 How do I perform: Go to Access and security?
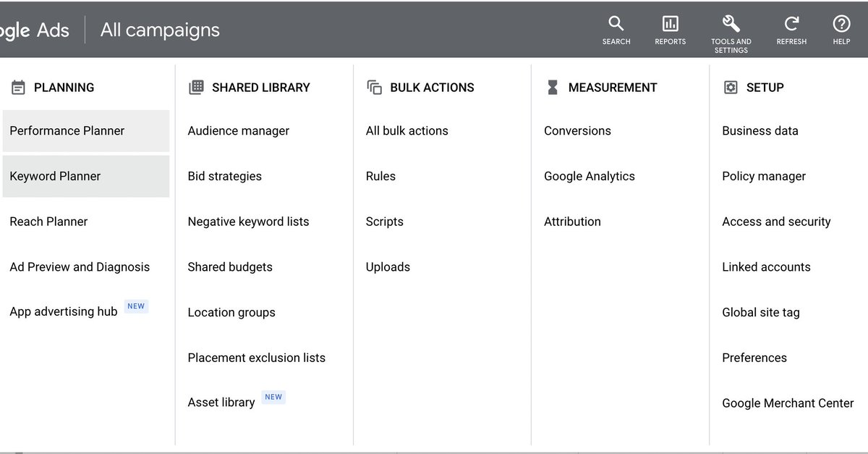776,222
